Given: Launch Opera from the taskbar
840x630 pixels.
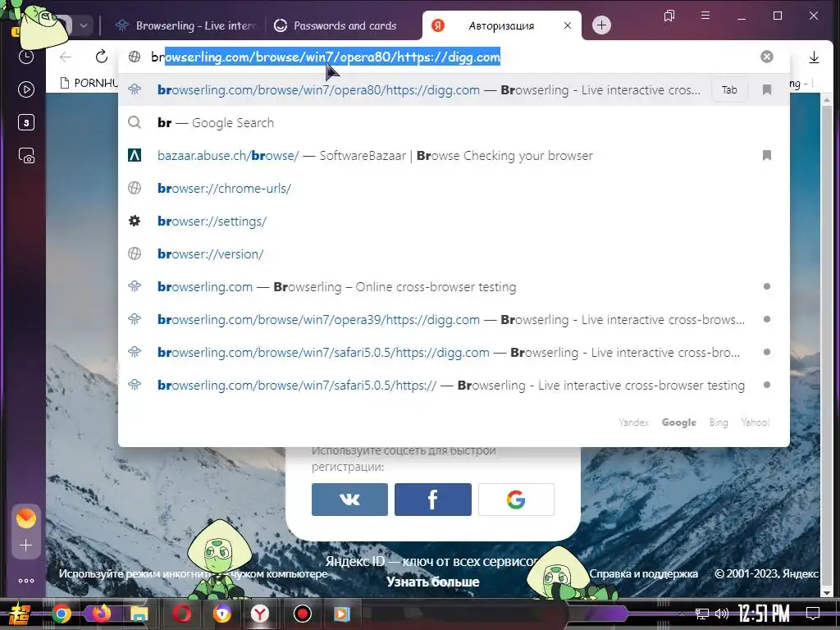Looking at the screenshot, I should click(x=181, y=614).
